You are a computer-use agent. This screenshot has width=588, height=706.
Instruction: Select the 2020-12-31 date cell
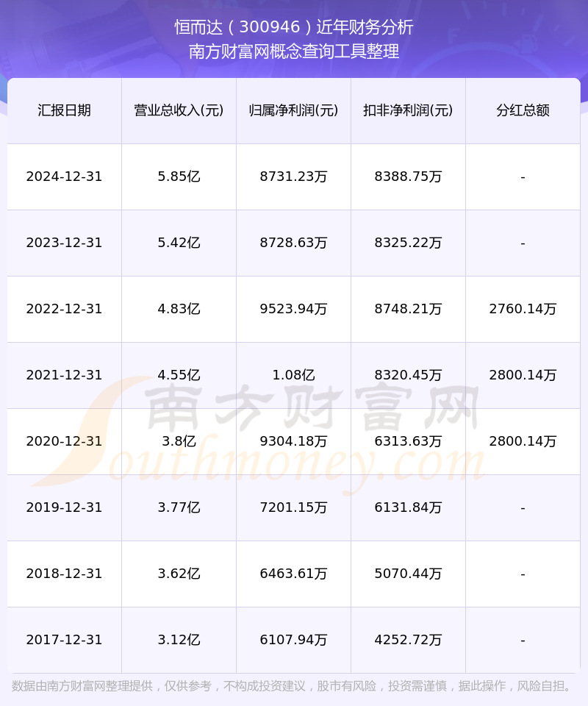pyautogui.click(x=65, y=441)
